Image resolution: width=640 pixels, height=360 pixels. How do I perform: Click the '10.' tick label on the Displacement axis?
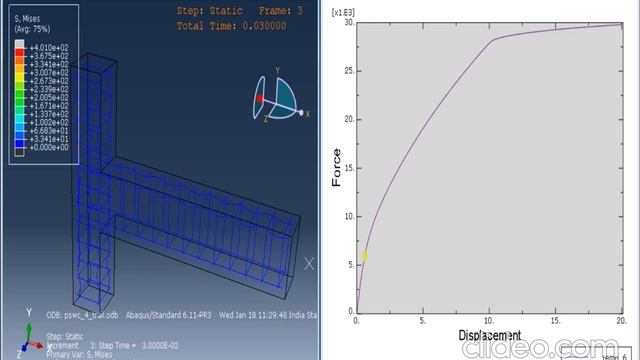point(489,321)
